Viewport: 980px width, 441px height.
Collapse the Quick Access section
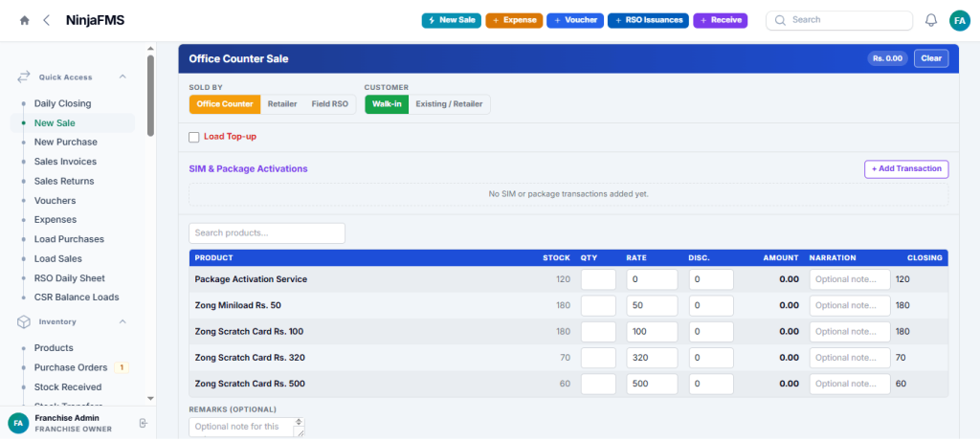pyautogui.click(x=122, y=77)
